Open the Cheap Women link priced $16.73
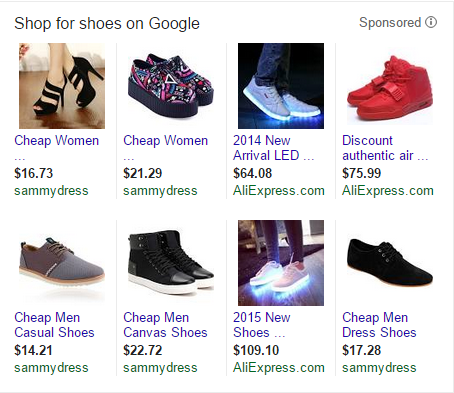 pos(57,141)
